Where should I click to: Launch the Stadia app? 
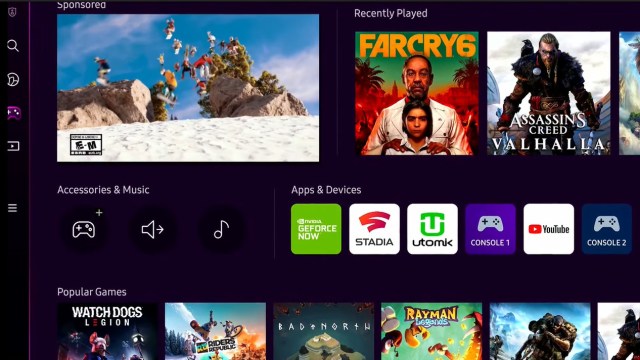coord(374,229)
